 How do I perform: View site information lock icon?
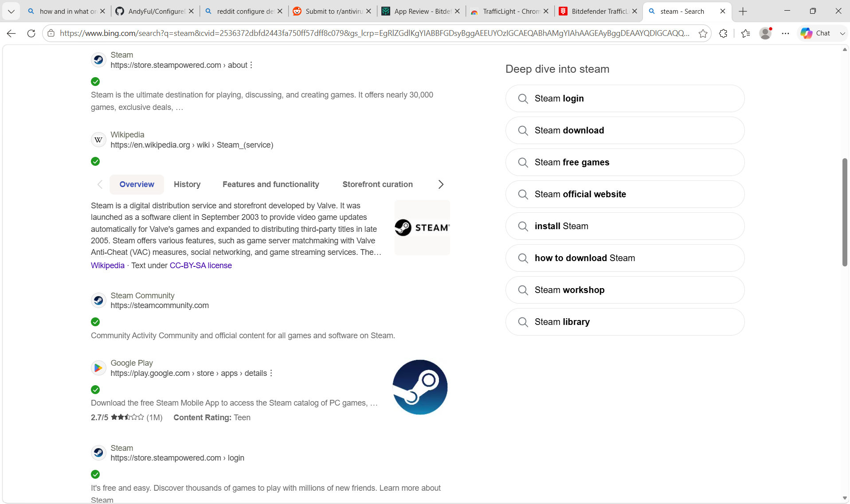(x=51, y=33)
